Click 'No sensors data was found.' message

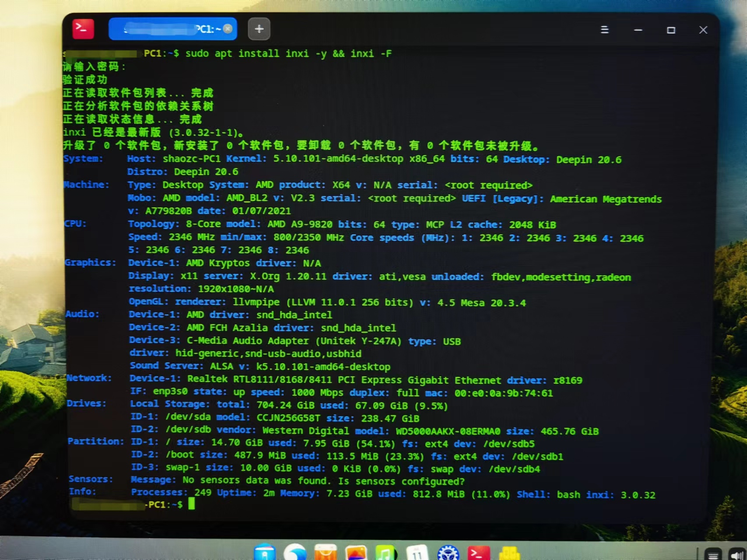coord(257,480)
